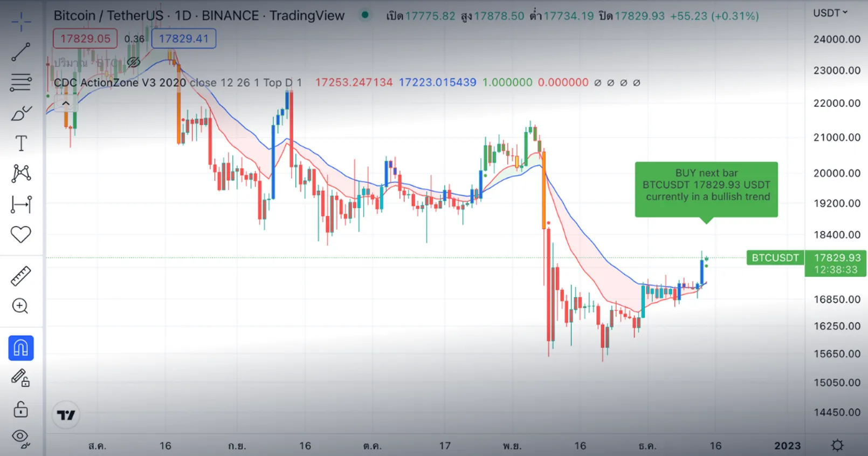
Task: Toggle magnet mode off
Action: [x=21, y=348]
